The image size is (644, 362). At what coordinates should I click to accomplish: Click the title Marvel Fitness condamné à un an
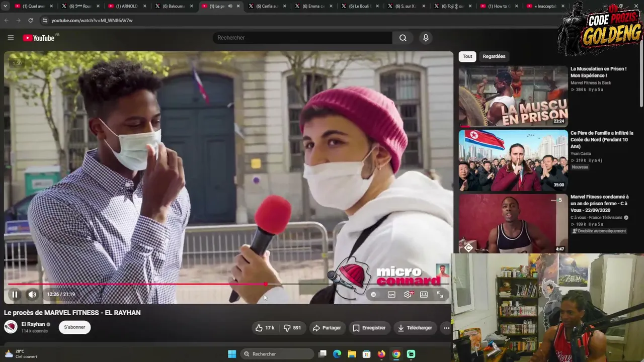[x=600, y=204]
